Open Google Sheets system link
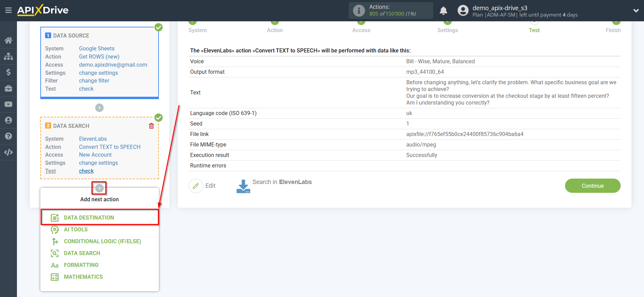 pyautogui.click(x=97, y=48)
